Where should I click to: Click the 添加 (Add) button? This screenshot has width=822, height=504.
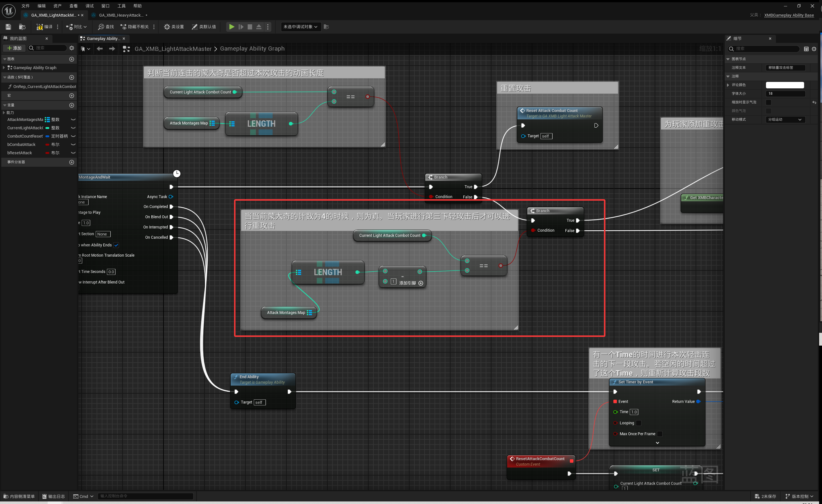[x=14, y=48]
